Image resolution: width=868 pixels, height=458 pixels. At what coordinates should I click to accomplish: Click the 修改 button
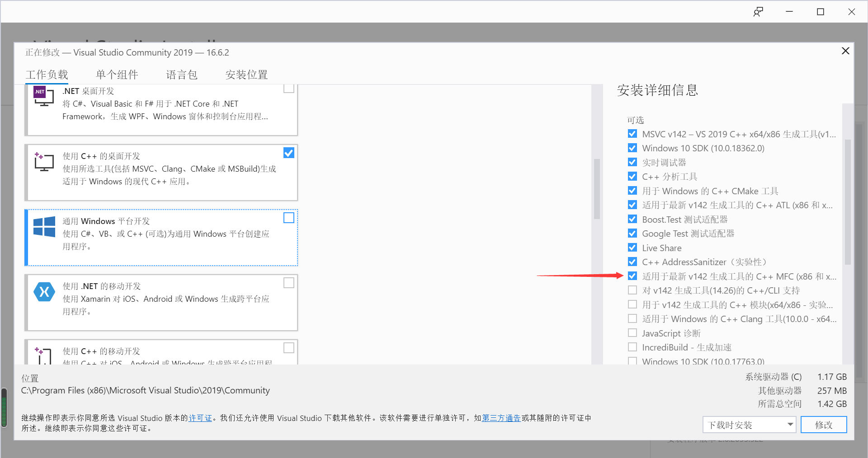point(824,425)
